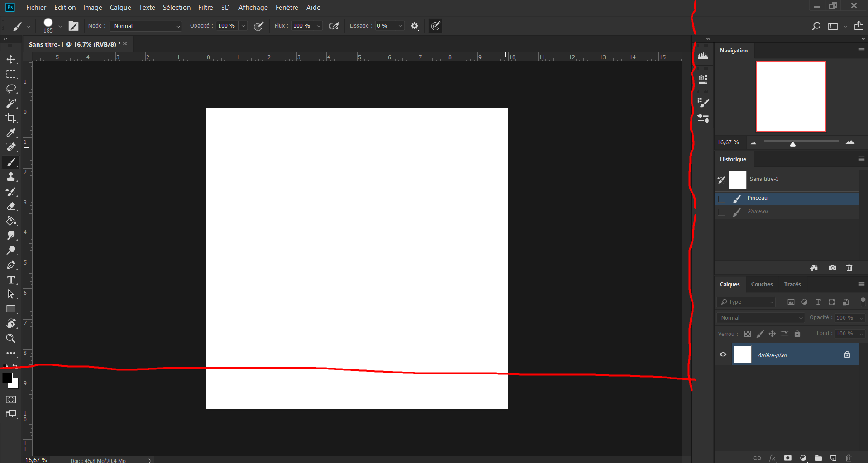868x463 pixels.
Task: Restore the Sans titre-1 history state
Action: pyautogui.click(x=765, y=179)
